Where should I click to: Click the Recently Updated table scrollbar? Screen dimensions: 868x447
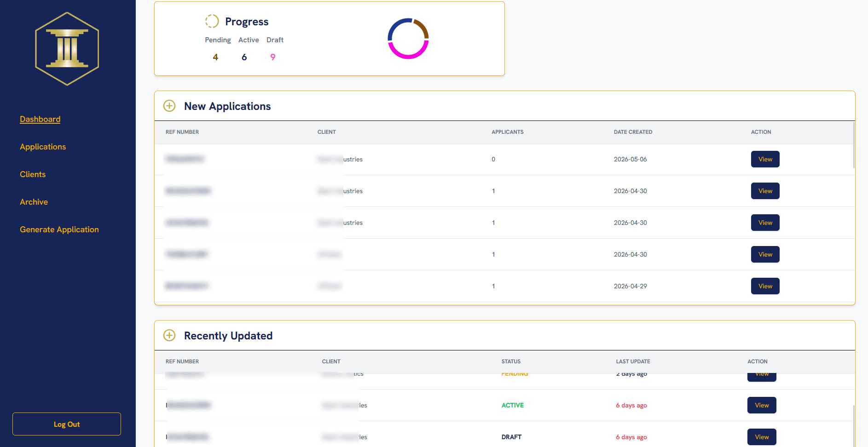(x=854, y=425)
